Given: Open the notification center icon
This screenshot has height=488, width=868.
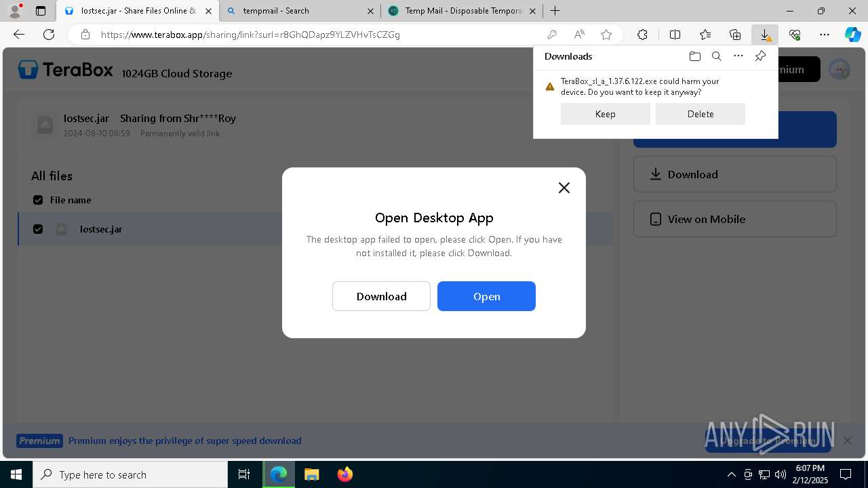Looking at the screenshot, I should (x=846, y=474).
